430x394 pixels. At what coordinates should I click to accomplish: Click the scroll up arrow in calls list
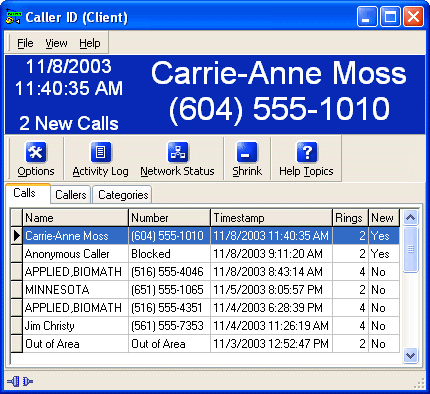click(x=410, y=218)
